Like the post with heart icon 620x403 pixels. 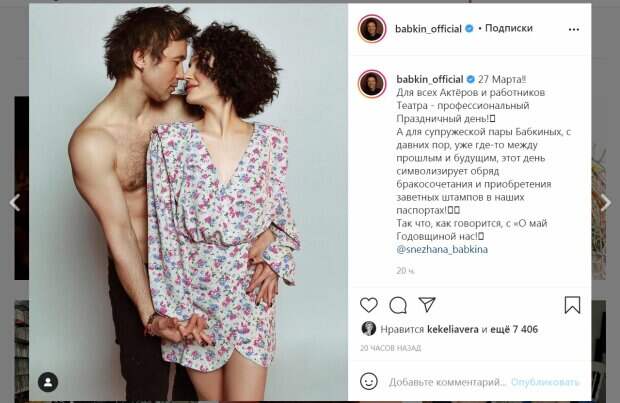[369, 305]
